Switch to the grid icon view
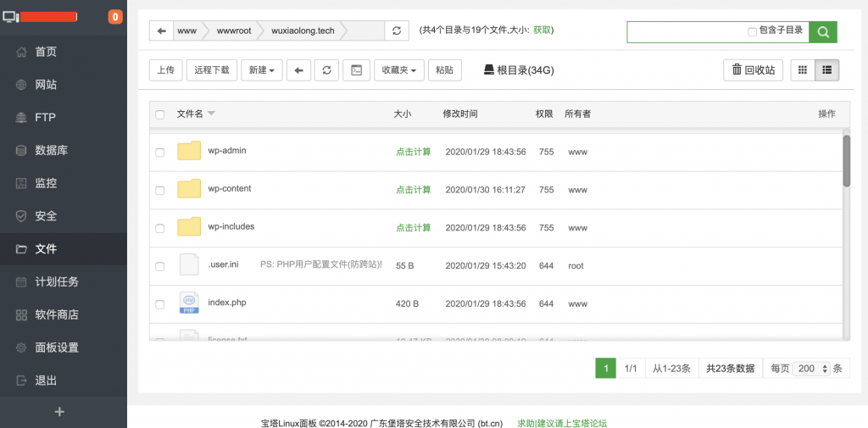868x428 pixels. coord(802,70)
